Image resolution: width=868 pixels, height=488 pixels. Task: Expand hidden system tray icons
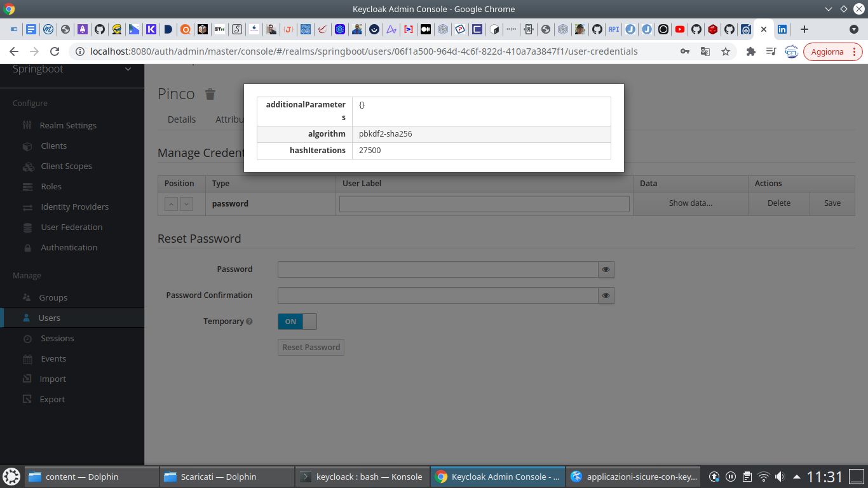coord(796,477)
